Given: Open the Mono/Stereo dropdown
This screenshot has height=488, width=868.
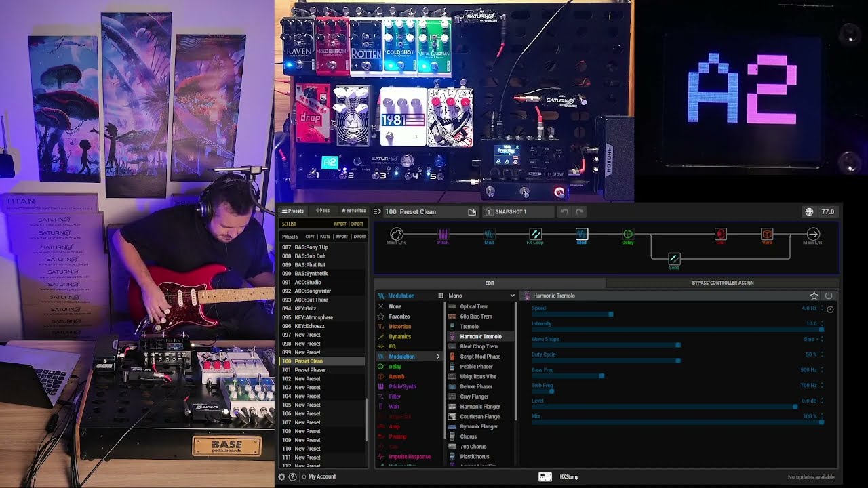Looking at the screenshot, I should click(481, 296).
